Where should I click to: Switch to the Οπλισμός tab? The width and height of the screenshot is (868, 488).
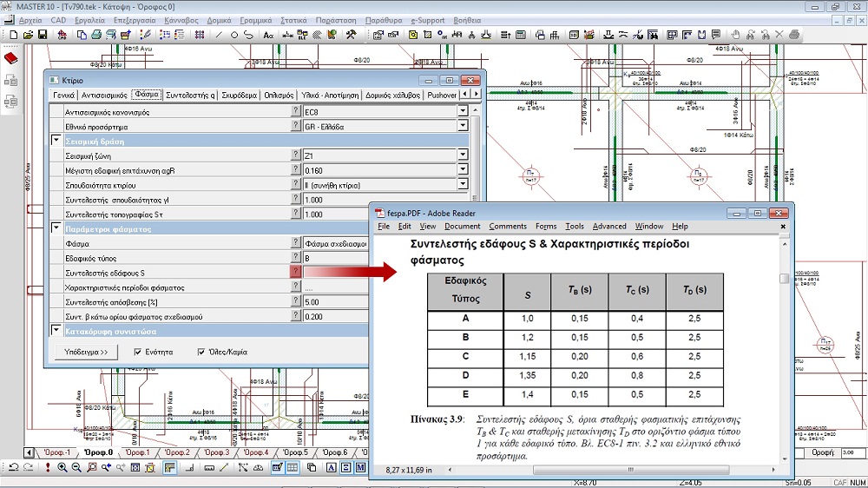(x=279, y=96)
